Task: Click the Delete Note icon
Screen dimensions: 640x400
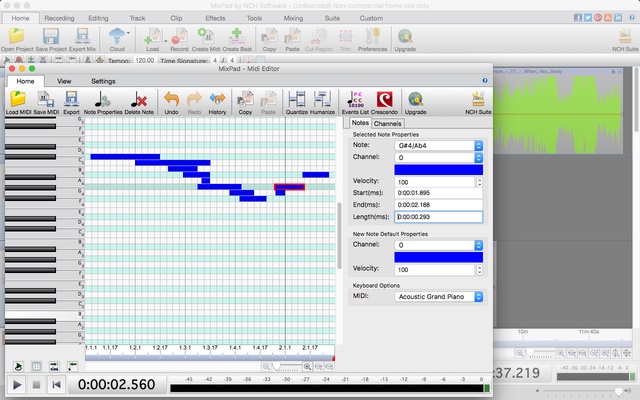Action: tap(139, 102)
